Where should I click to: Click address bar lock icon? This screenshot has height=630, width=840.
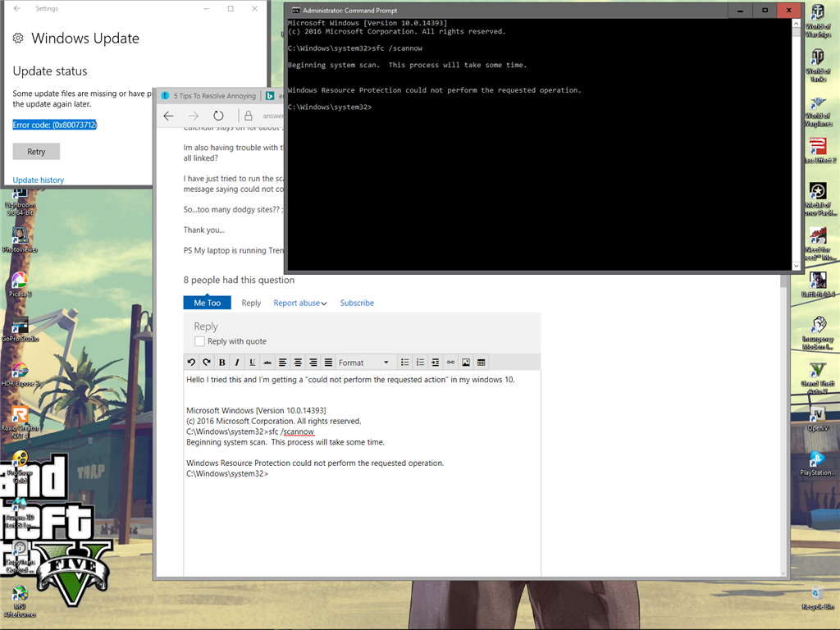point(248,116)
